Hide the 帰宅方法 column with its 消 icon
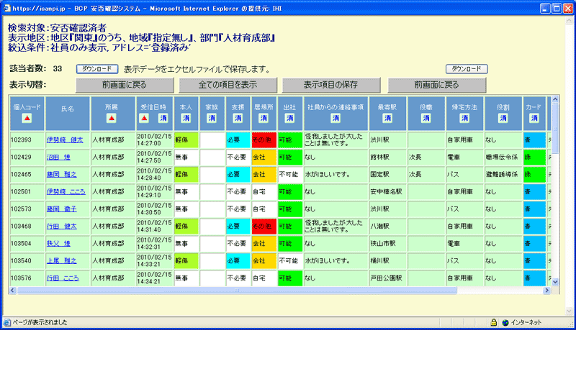Screen dimensions: 576x392 pyautogui.click(x=464, y=118)
